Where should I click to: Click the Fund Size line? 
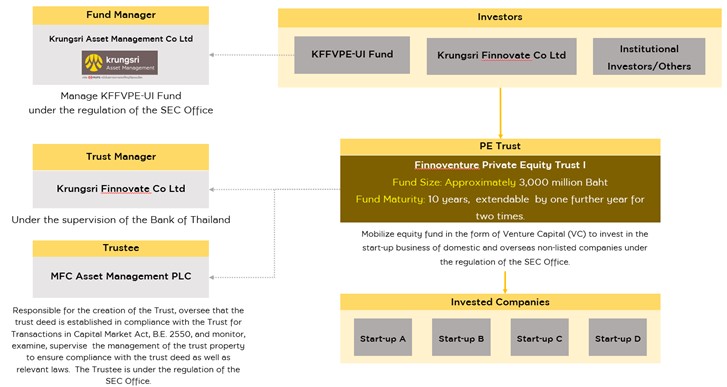500,182
